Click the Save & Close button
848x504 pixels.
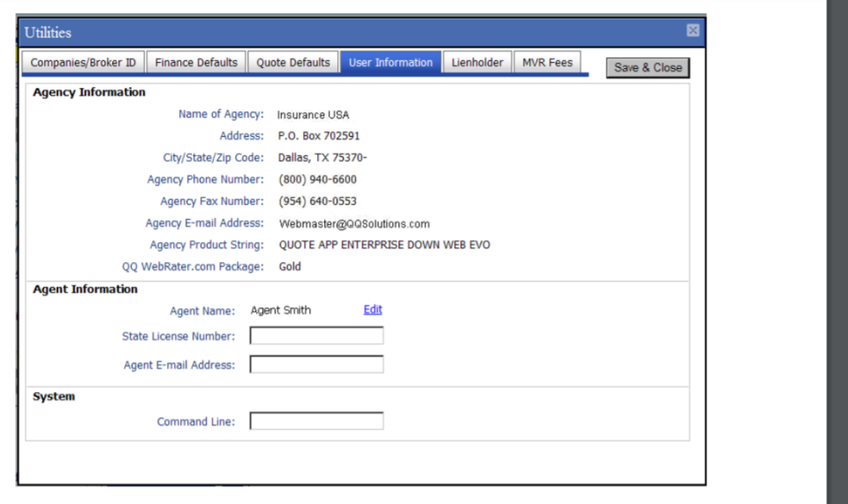(647, 68)
